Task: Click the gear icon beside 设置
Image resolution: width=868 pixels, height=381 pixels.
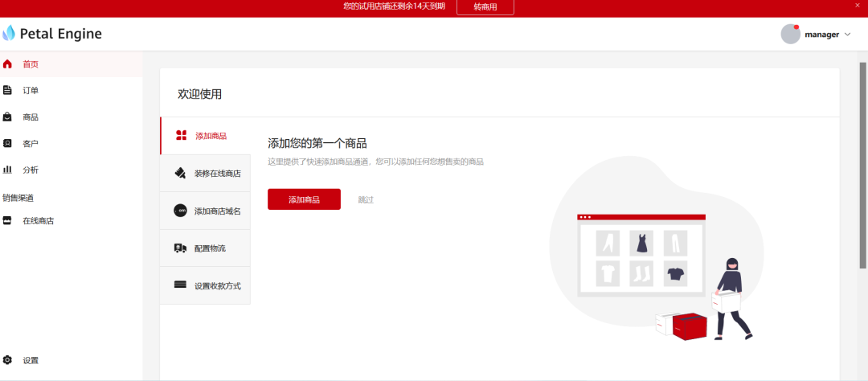Action: [x=7, y=360]
